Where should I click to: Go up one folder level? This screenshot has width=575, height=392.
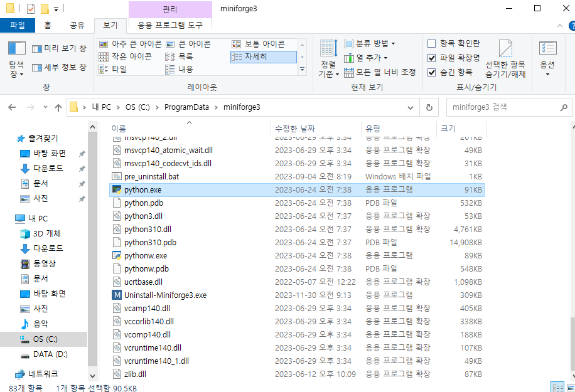point(58,107)
